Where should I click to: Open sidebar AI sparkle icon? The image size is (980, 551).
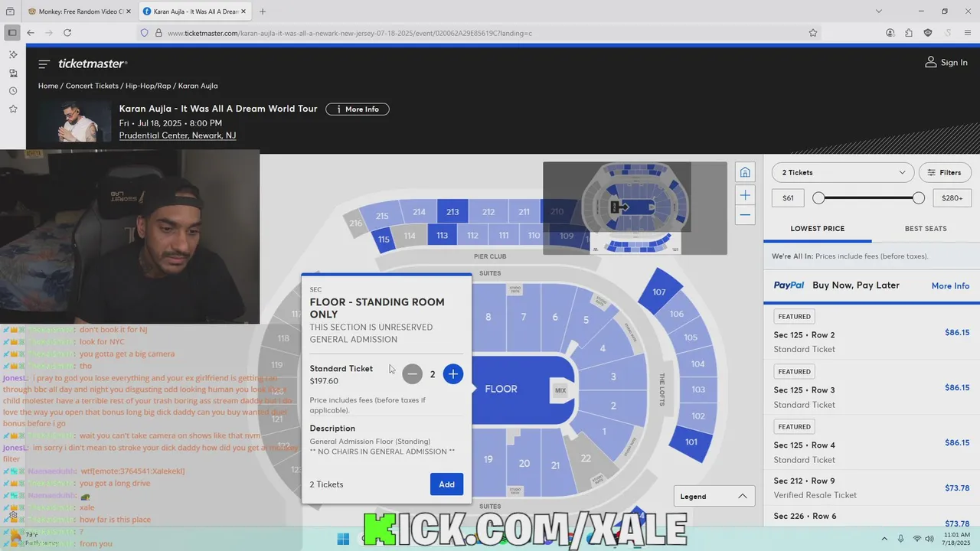pos(13,54)
